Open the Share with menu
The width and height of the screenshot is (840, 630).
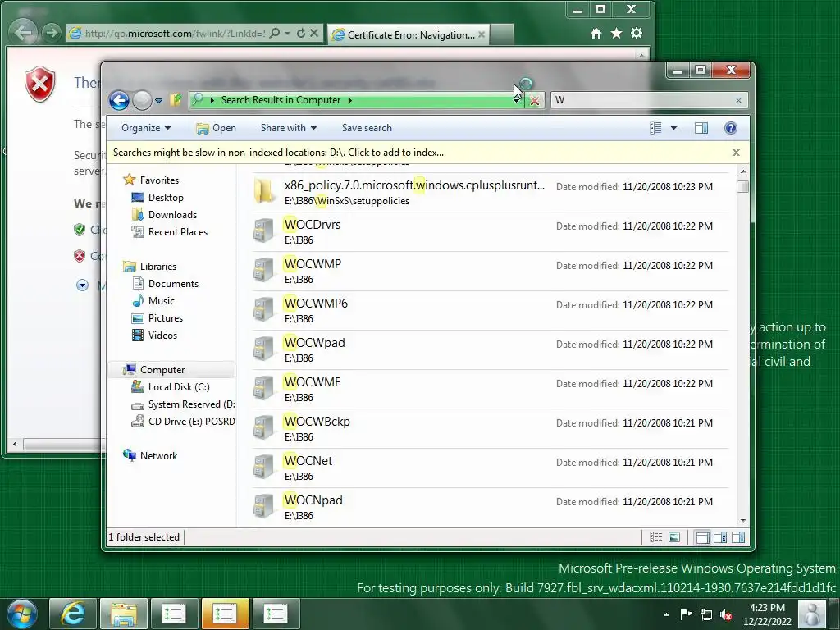coord(288,128)
